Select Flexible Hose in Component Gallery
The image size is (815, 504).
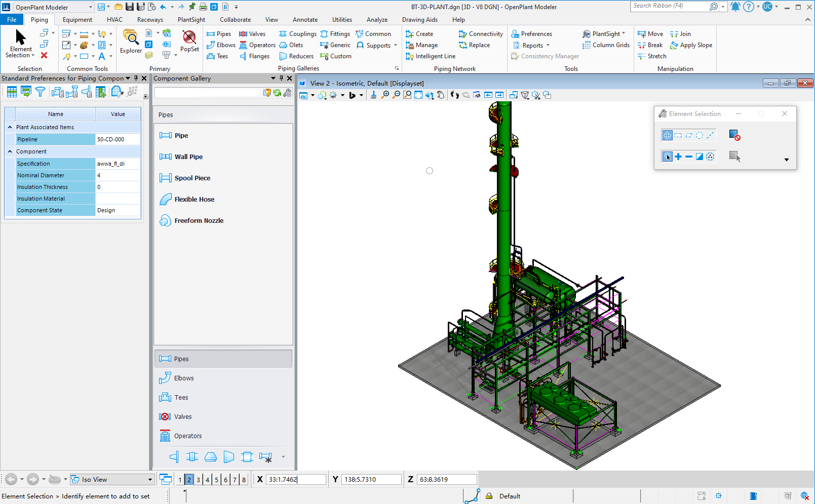[187, 199]
